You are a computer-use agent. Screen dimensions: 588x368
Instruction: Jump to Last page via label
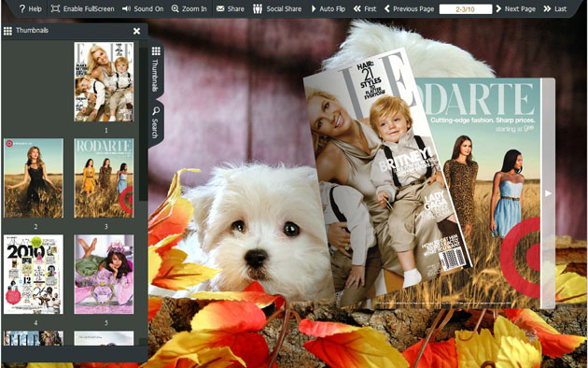point(561,8)
